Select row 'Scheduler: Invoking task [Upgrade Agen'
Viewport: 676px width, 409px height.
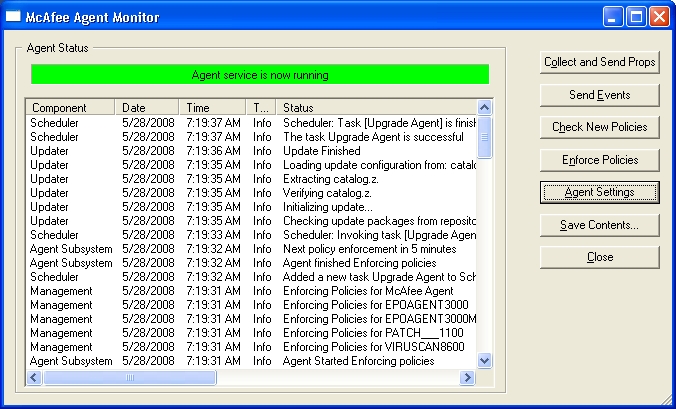(251, 235)
